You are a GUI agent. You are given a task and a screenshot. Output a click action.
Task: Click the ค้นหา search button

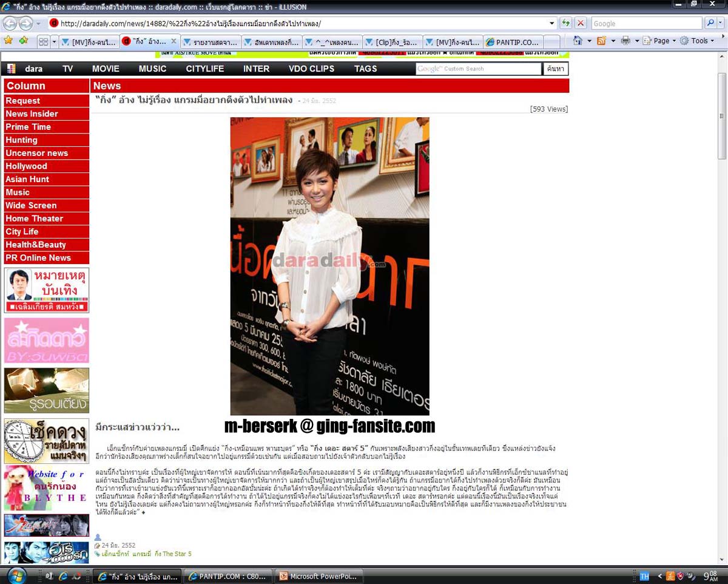coord(555,69)
